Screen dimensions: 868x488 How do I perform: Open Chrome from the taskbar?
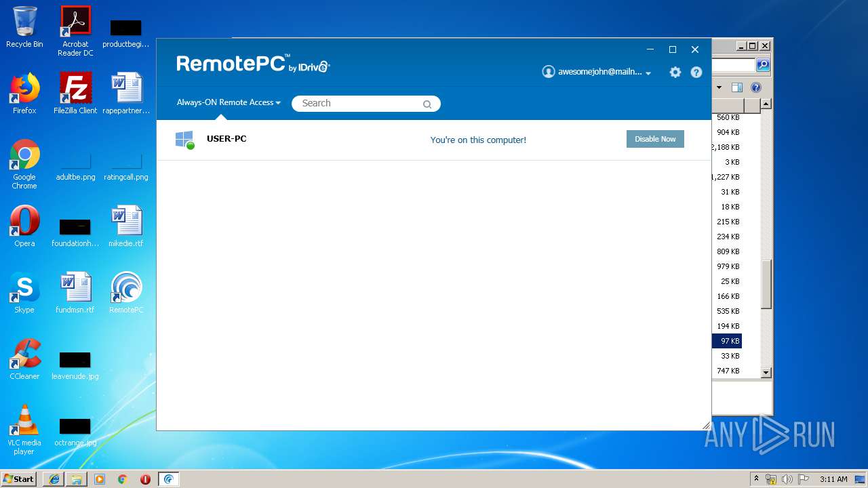point(123,479)
